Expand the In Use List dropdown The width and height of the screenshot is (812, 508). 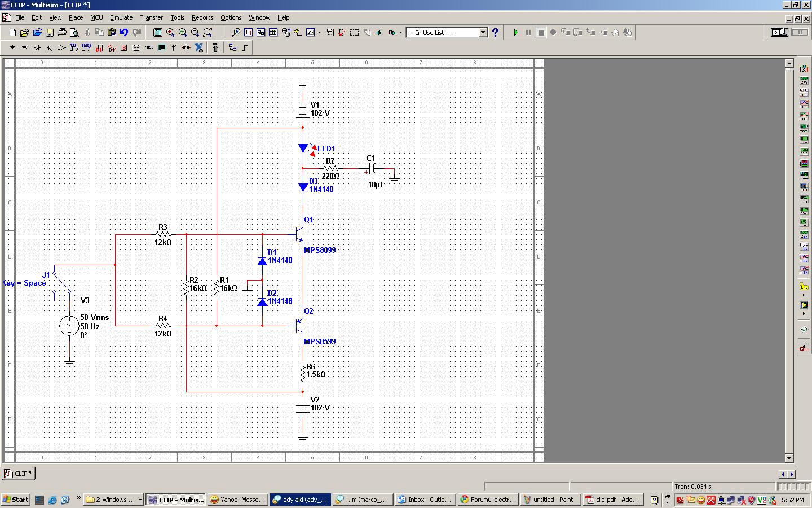click(x=483, y=33)
